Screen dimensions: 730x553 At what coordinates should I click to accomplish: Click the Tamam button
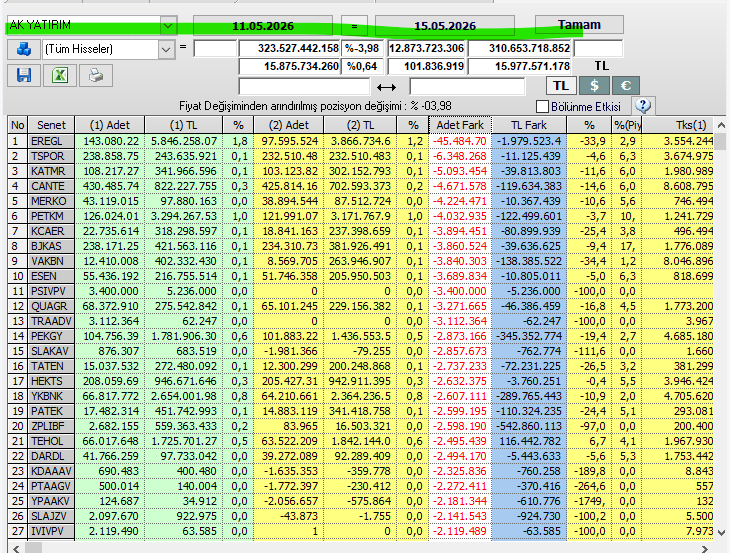click(x=579, y=25)
